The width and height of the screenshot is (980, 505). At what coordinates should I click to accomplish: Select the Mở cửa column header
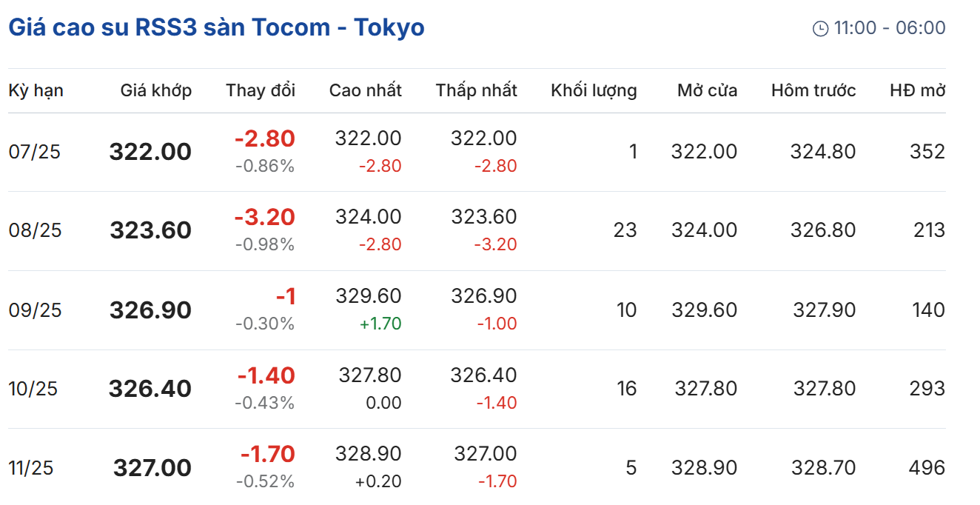click(x=708, y=90)
